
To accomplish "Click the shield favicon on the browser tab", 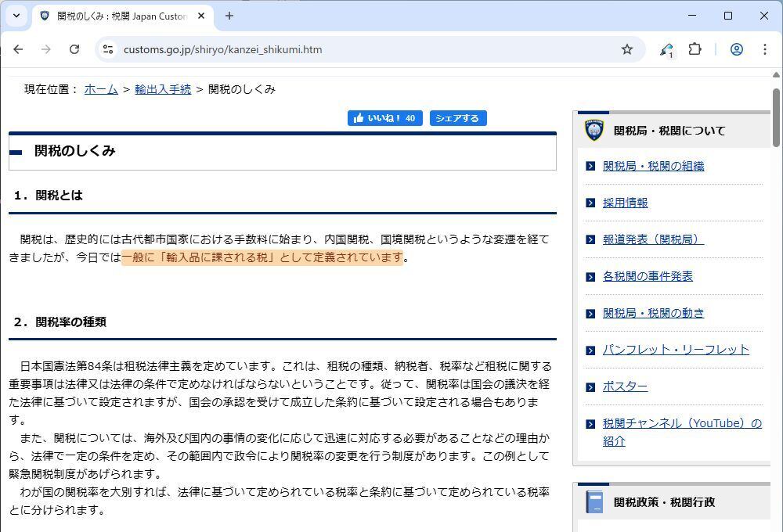I will click(45, 16).
